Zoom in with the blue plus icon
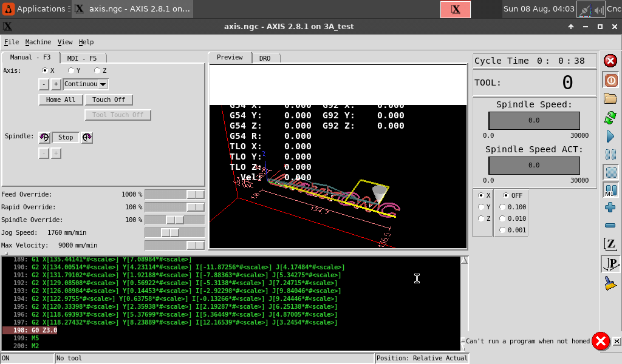Image resolution: width=622 pixels, height=364 pixels. pos(610,207)
